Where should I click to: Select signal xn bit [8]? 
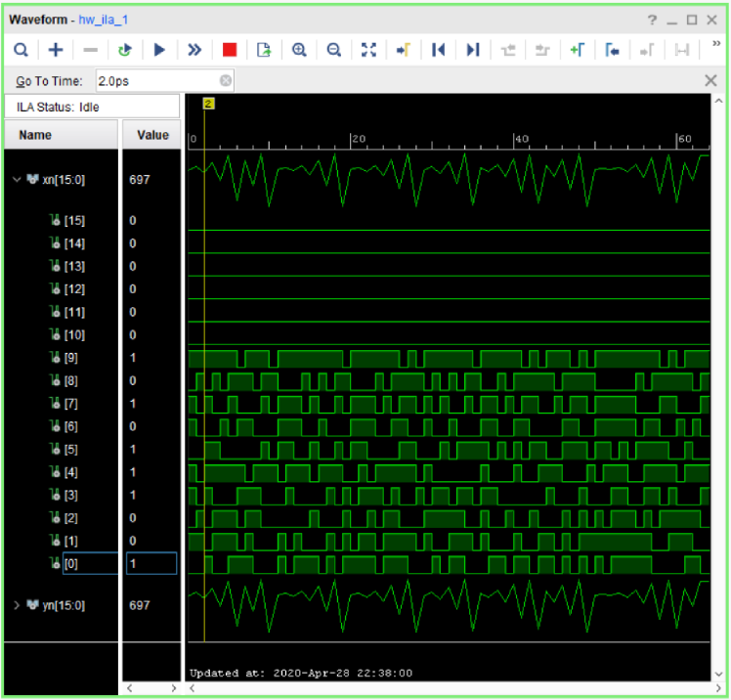pos(71,380)
